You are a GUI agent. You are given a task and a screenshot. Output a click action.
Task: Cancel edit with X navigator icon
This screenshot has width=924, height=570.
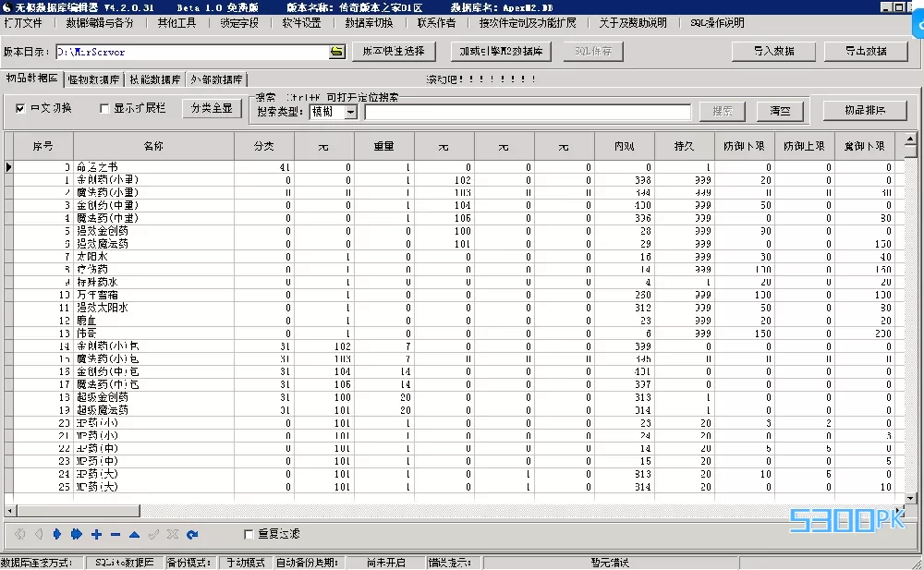click(x=173, y=534)
